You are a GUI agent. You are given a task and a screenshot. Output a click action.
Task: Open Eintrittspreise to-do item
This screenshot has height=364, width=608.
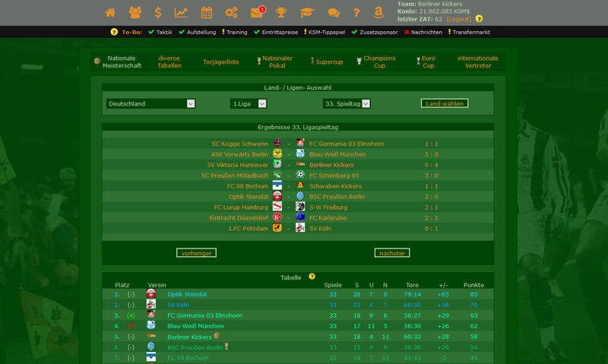tap(280, 32)
